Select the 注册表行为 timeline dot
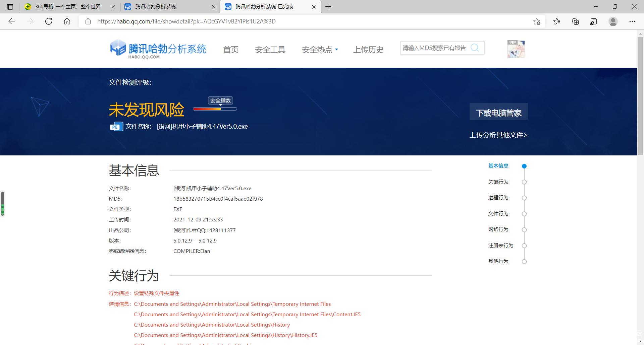644x345 pixels. pos(524,246)
